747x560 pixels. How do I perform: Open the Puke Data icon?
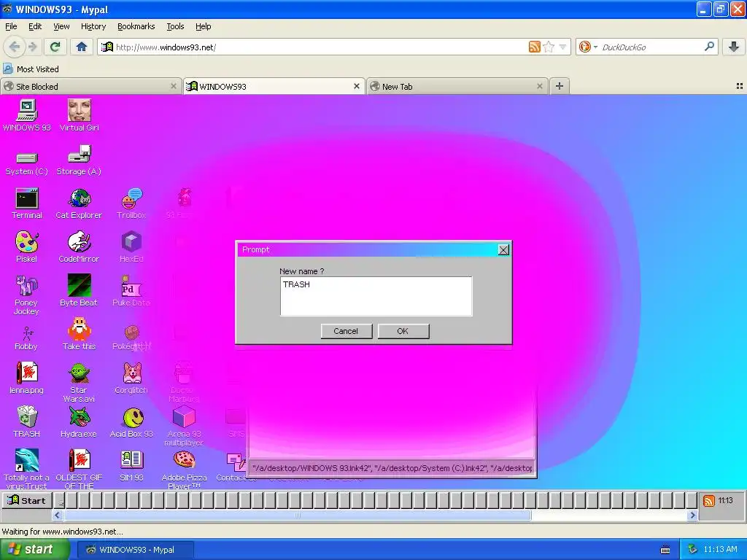pyautogui.click(x=131, y=290)
